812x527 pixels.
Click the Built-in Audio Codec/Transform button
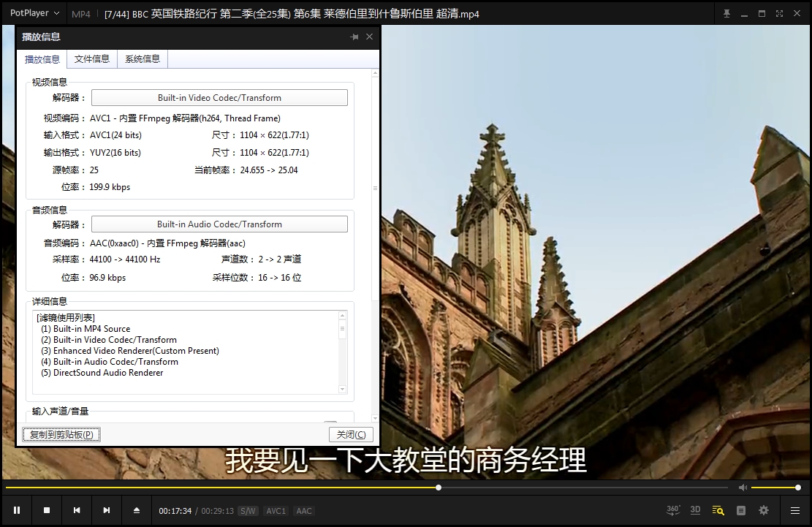[x=219, y=224]
